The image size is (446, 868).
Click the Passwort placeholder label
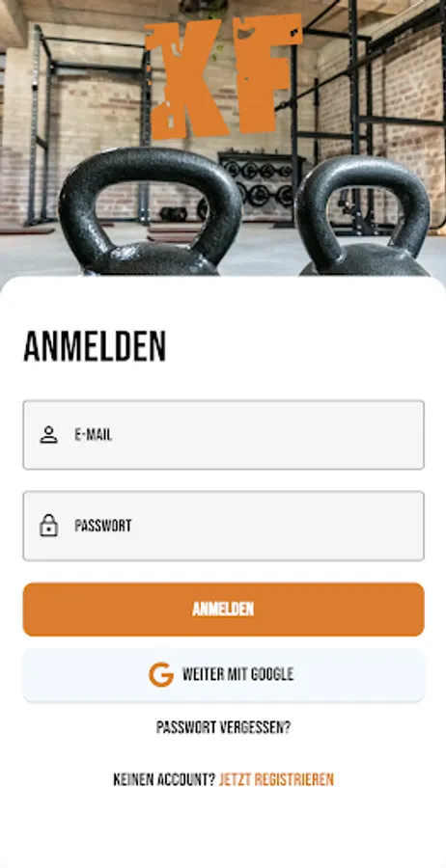[103, 526]
